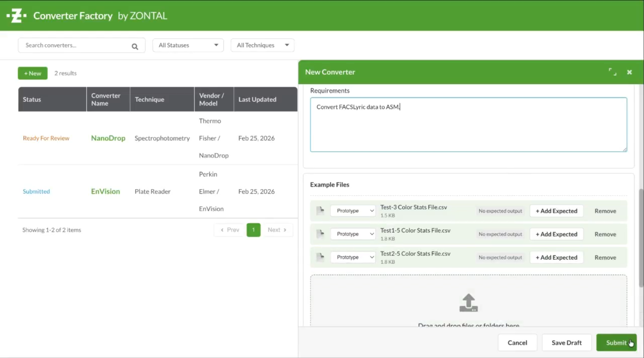
Task: Click No expected output for Test-3 file
Action: click(500, 211)
